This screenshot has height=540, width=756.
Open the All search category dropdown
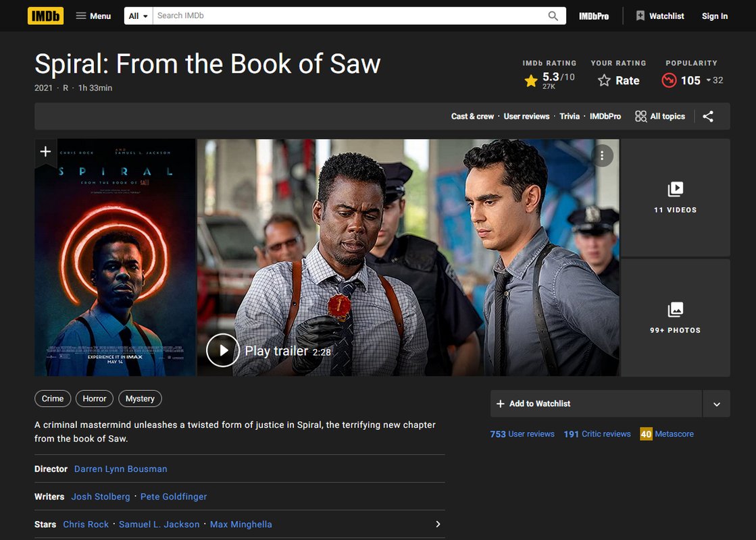(138, 16)
